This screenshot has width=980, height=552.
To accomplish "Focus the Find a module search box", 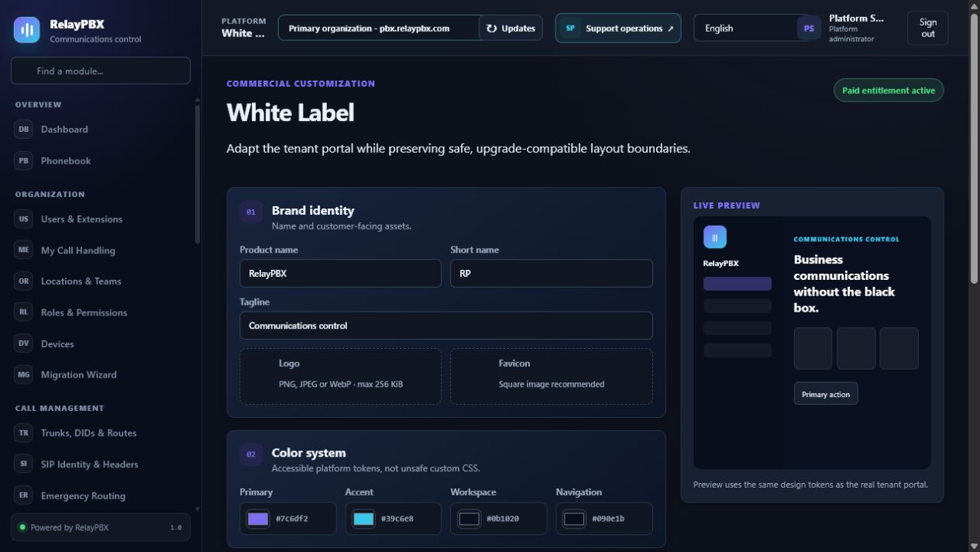I will [x=101, y=71].
